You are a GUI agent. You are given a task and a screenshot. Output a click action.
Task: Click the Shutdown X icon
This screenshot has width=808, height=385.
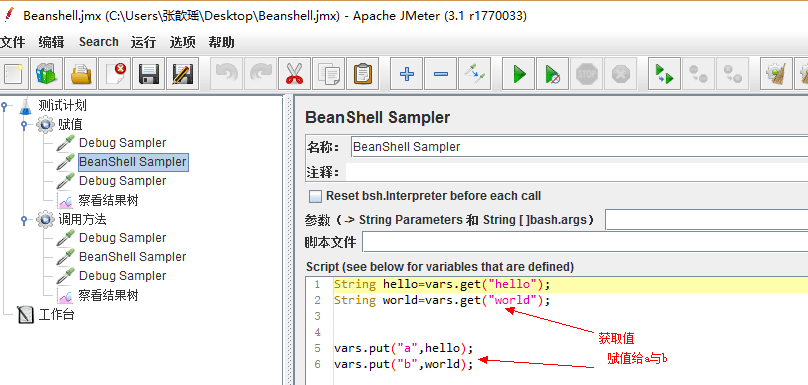(620, 74)
